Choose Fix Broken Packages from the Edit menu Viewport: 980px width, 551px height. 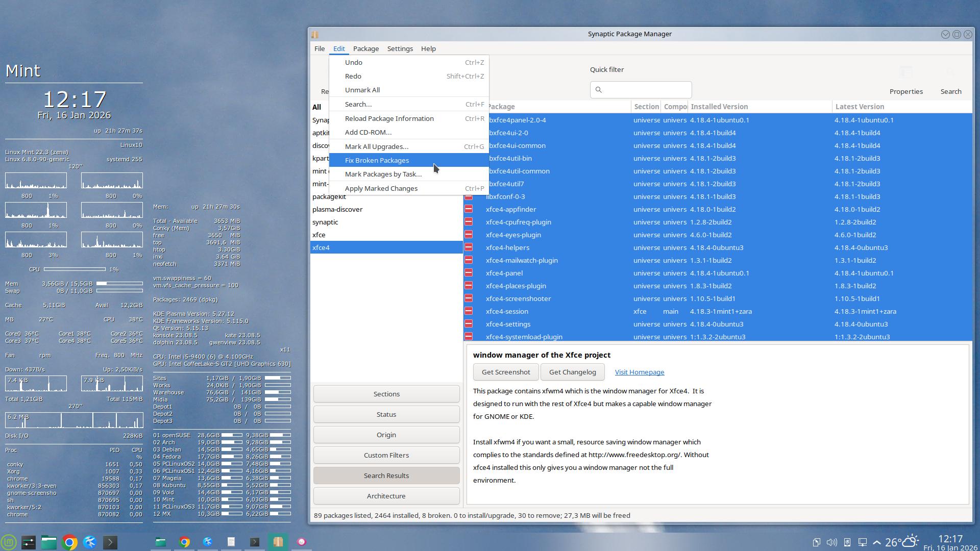(x=377, y=160)
